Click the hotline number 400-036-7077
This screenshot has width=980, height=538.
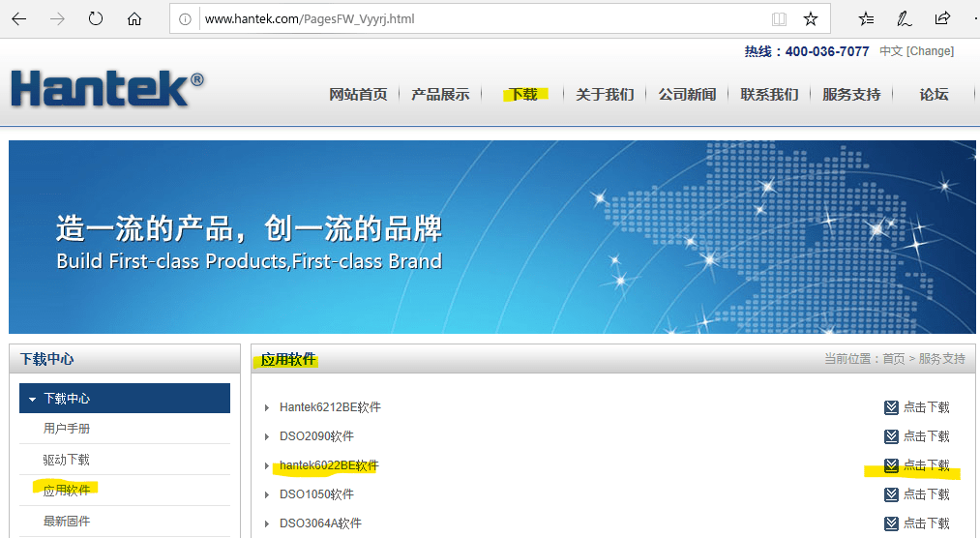(x=827, y=51)
